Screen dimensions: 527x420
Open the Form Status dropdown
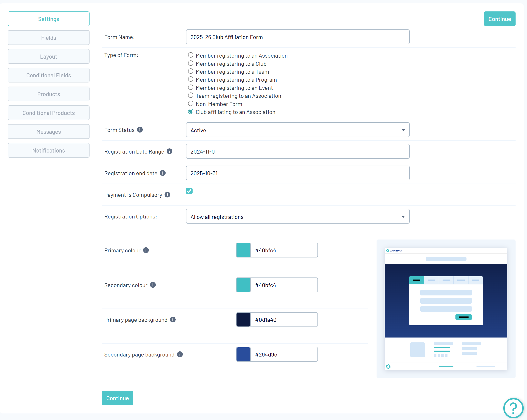coord(297,130)
